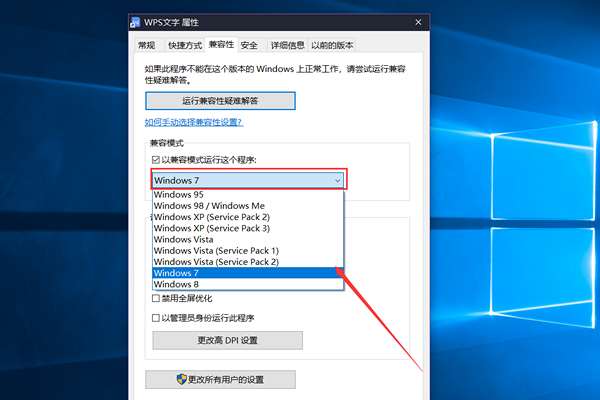Open the 常规 tab

pos(147,45)
